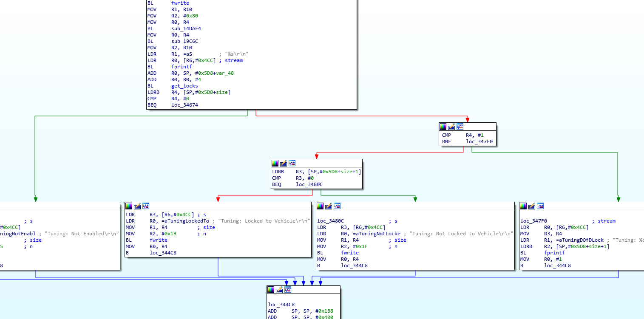The width and height of the screenshot is (644, 319).
Task: Click the =aS string reference operand
Action: pos(187,54)
